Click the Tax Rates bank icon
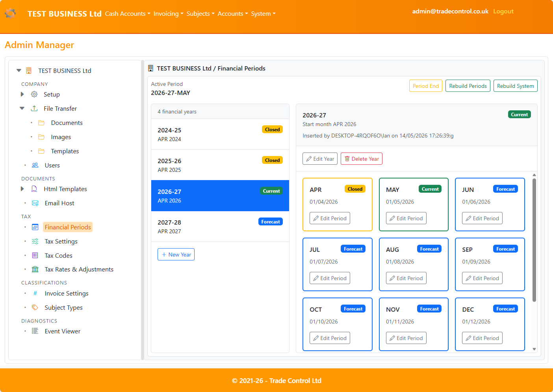Screen dimensions: 553x392 tap(35, 269)
